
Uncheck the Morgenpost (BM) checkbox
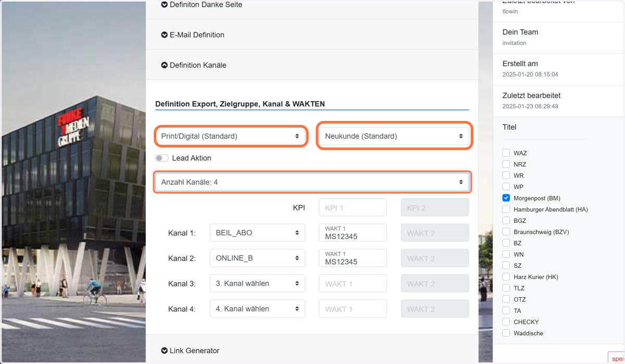coord(506,198)
